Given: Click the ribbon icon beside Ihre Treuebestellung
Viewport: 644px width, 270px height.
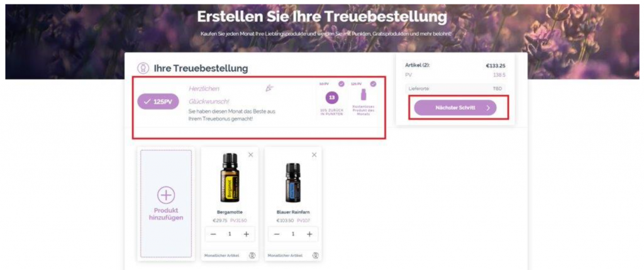Looking at the screenshot, I should tap(143, 68).
